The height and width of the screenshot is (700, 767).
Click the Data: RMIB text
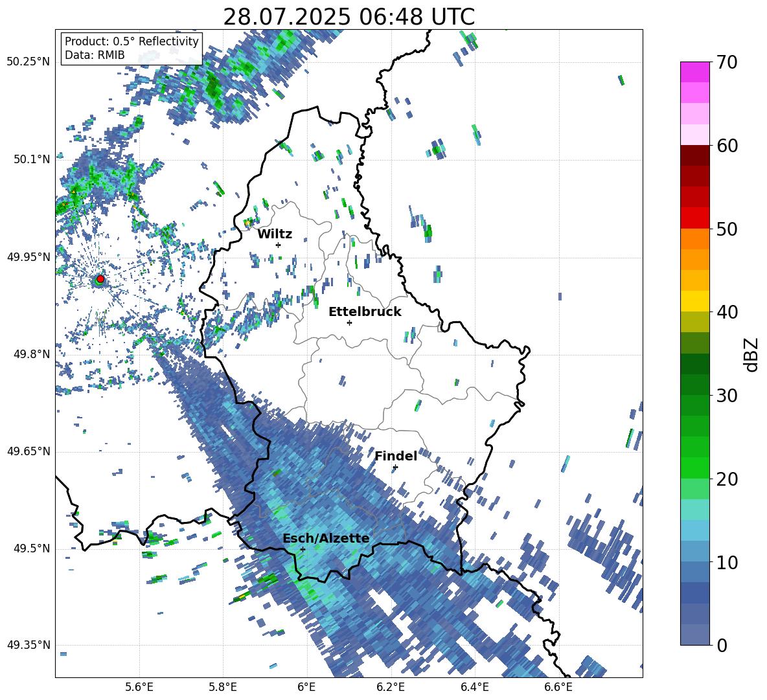[x=95, y=55]
